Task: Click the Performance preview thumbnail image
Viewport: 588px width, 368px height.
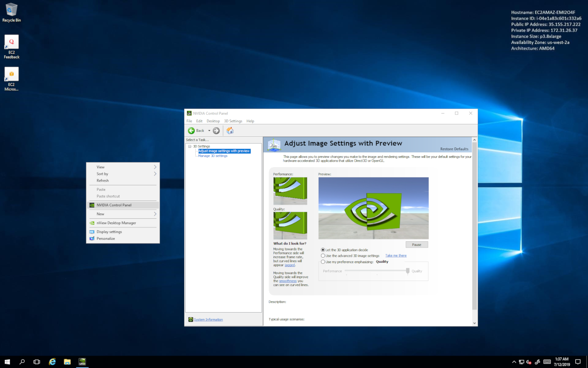Action: [290, 191]
